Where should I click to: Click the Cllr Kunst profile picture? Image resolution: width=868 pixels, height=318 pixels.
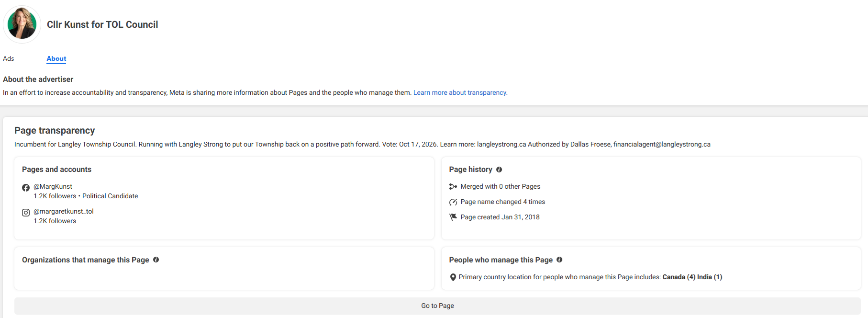tap(22, 24)
